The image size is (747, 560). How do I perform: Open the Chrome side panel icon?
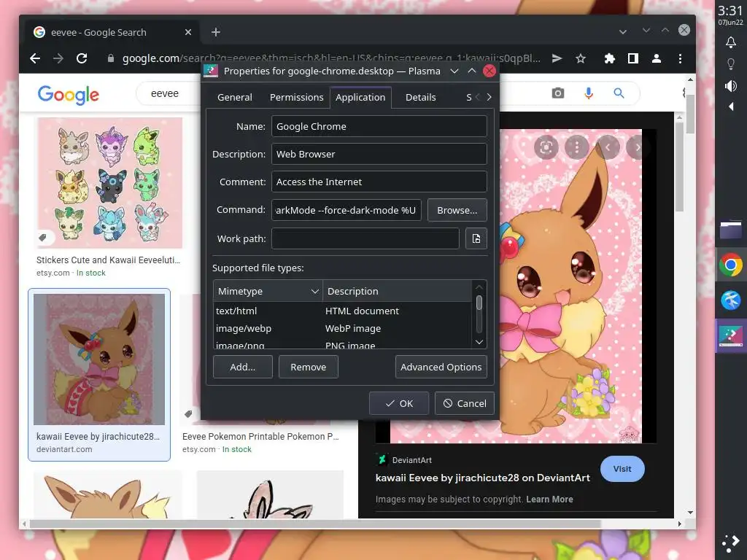[632, 58]
